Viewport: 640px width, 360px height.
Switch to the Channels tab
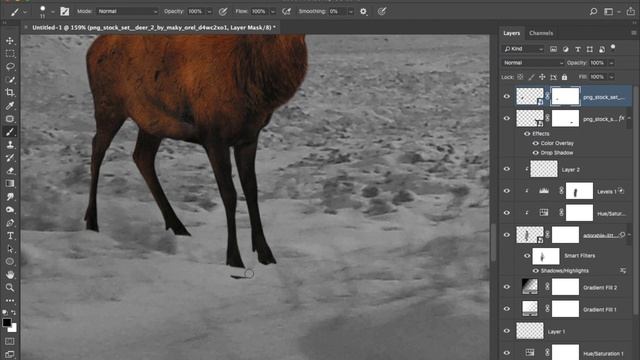(x=541, y=33)
